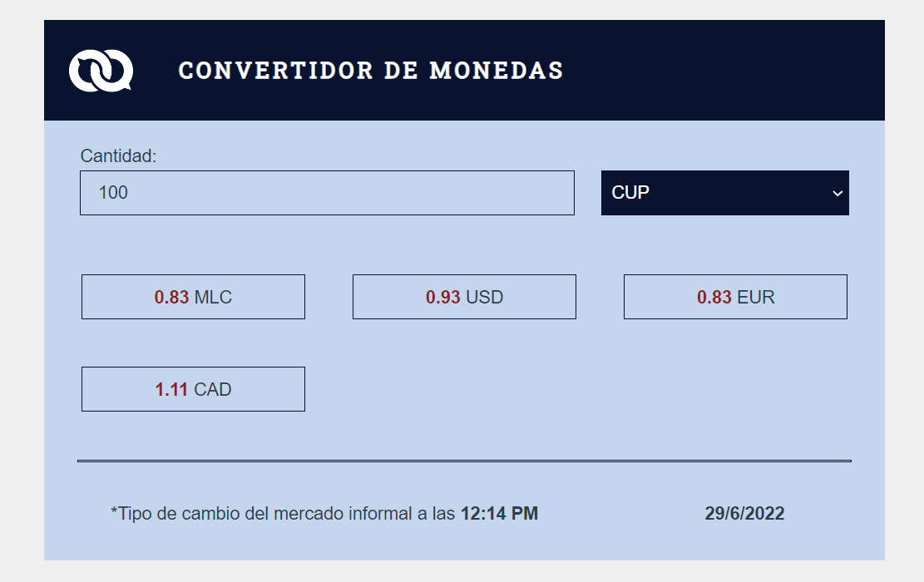Click the horizontal divider line
This screenshot has width=924, height=582.
click(464, 461)
